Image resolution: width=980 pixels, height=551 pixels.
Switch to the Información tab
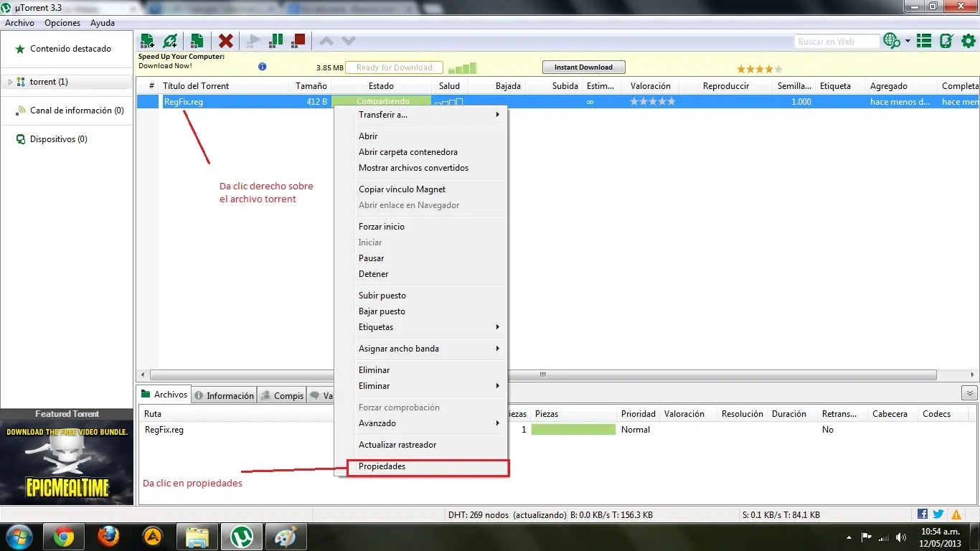coord(224,395)
